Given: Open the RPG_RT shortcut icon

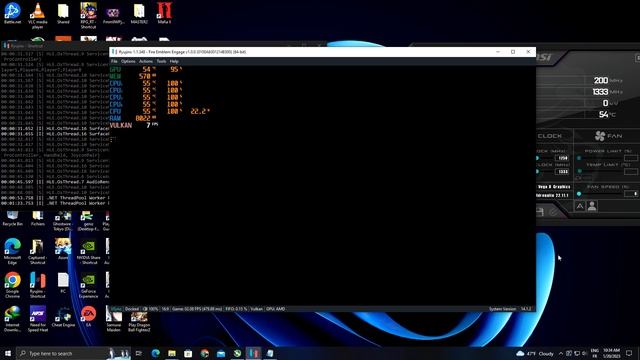Looking at the screenshot, I should tap(88, 16).
